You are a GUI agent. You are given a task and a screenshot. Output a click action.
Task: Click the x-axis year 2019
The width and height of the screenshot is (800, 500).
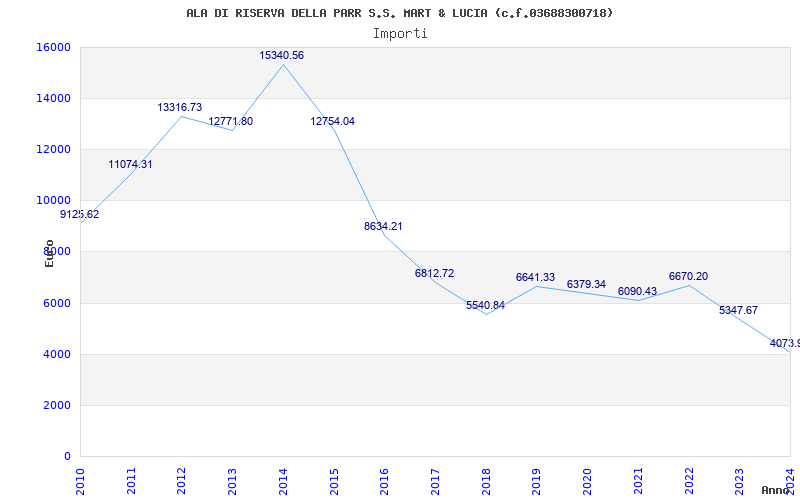536,481
